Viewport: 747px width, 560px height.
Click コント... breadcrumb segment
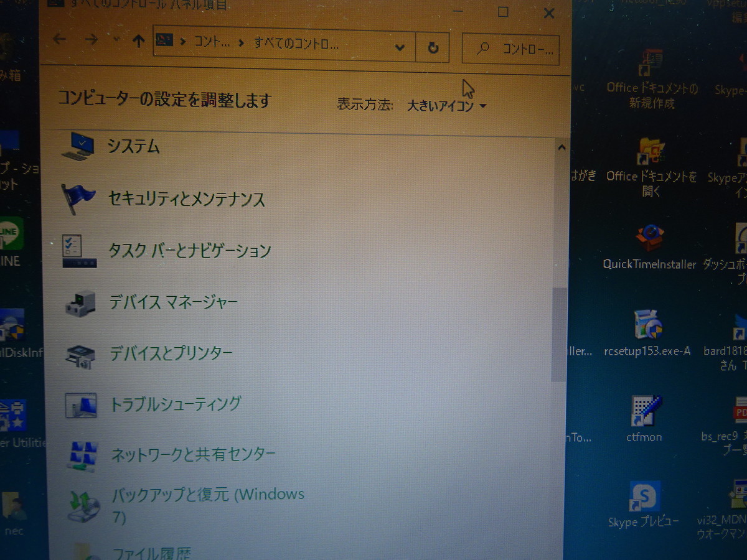pos(212,43)
